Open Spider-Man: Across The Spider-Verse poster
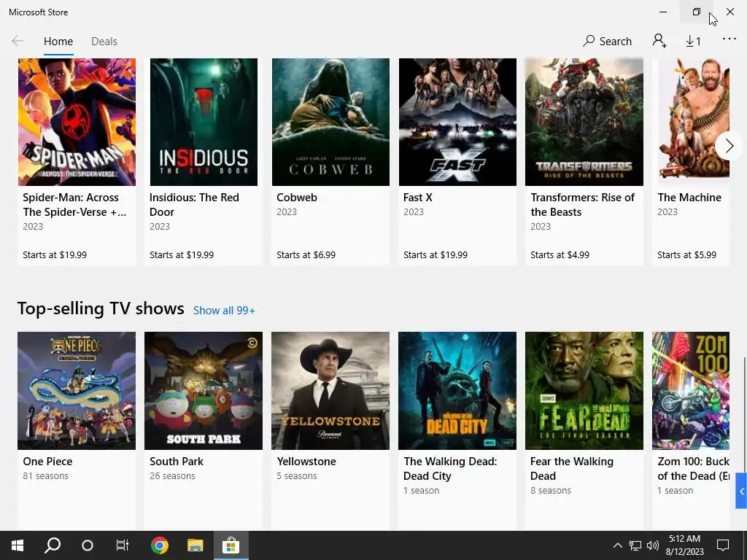Image resolution: width=747 pixels, height=560 pixels. click(77, 122)
